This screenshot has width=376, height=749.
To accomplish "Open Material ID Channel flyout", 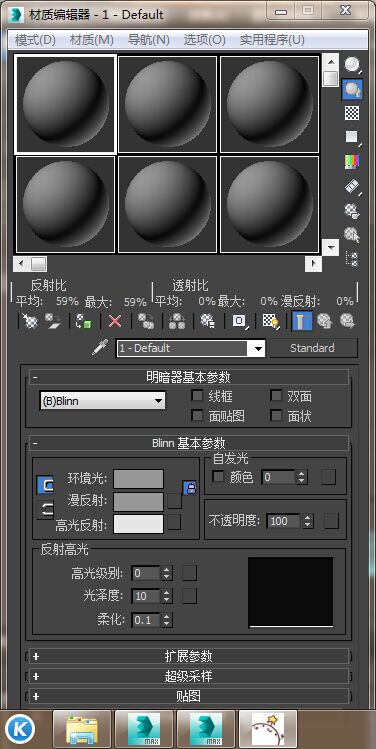I will click(x=239, y=321).
